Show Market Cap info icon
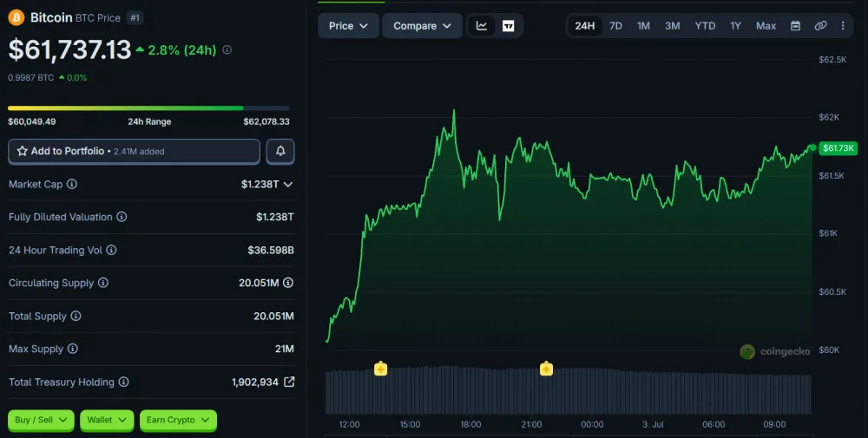The image size is (868, 438). pos(72,184)
